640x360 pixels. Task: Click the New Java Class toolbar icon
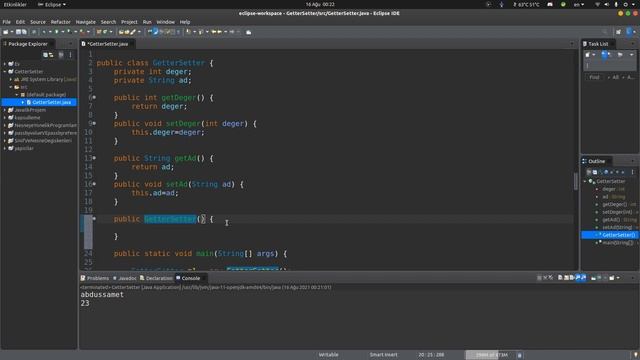[x=105, y=32]
